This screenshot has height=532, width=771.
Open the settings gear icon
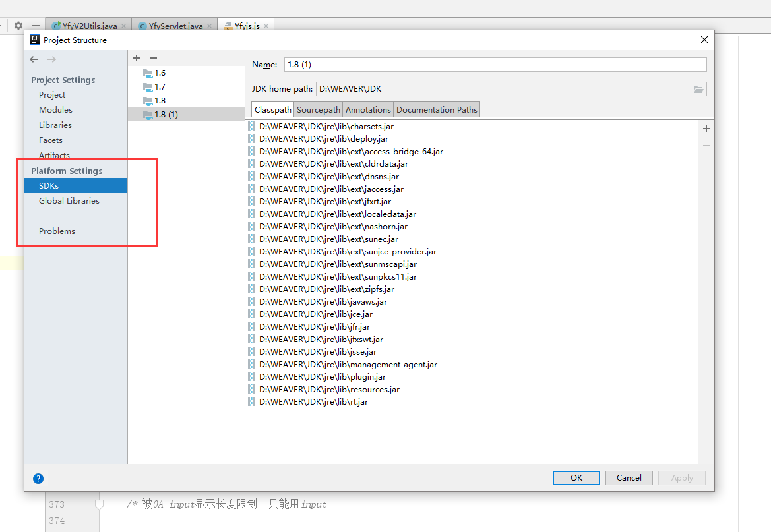pyautogui.click(x=18, y=25)
